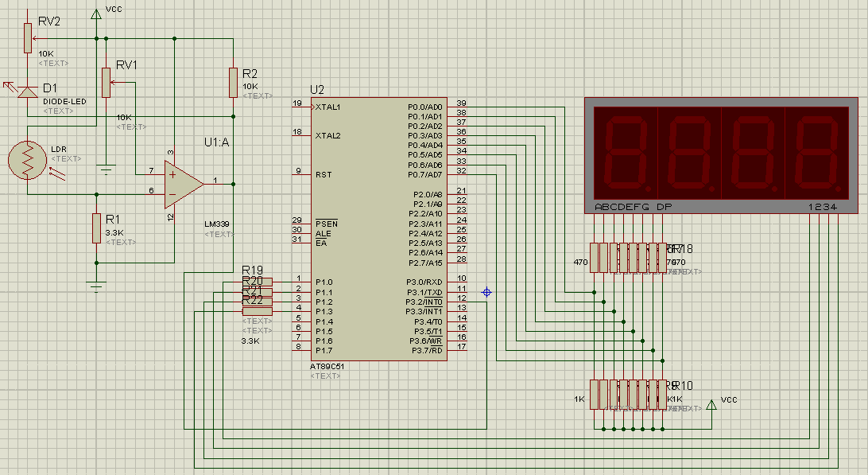Click the P1.0 pin label
Image resolution: width=868 pixels, height=475 pixels.
pos(324,282)
